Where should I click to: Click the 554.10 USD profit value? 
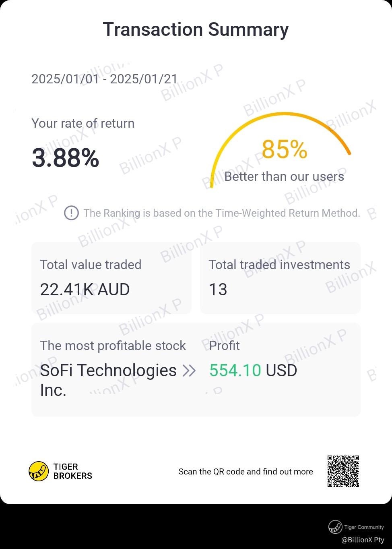click(x=253, y=371)
